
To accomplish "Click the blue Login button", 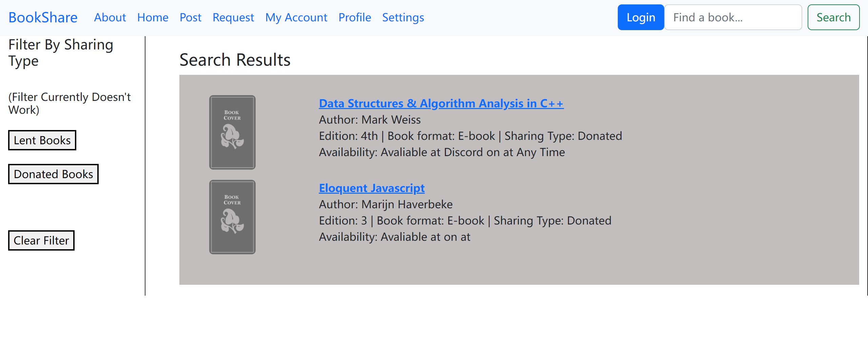I will click(x=641, y=17).
